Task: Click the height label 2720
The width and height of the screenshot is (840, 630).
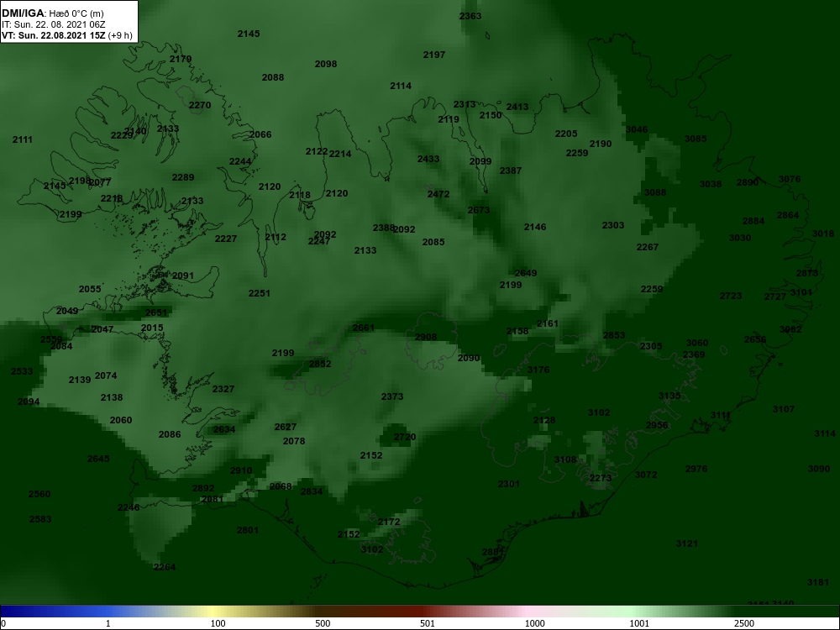Action: tap(405, 437)
